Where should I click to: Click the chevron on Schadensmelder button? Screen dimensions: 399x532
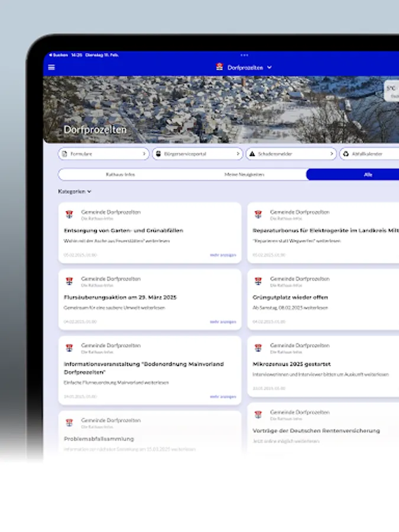tap(332, 154)
